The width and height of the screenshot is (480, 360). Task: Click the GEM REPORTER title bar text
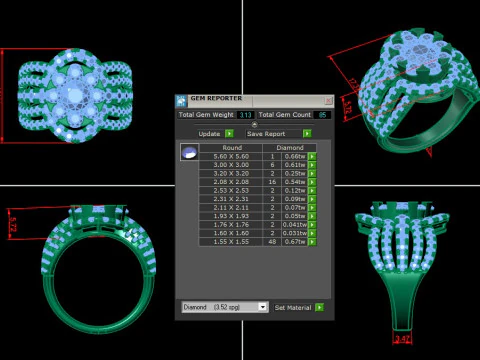coord(216,98)
